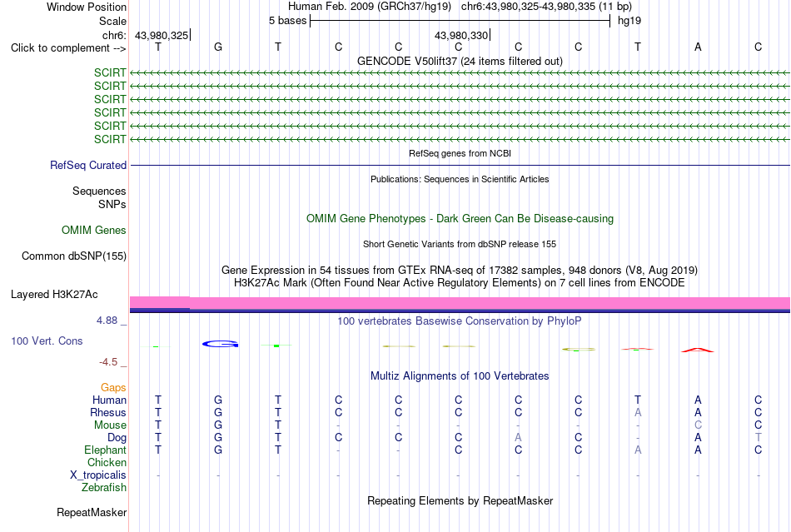Open 'Repeating Elements by RepeatMasker' title
The width and height of the screenshot is (791, 532).
[x=460, y=501]
